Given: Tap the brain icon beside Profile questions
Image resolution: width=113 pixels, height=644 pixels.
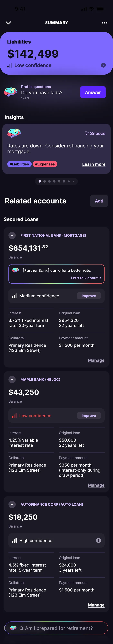Looking at the screenshot, I should click(10, 92).
